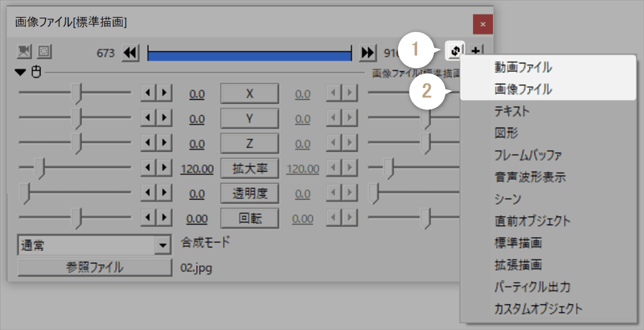Click the 透明度 button
The height and width of the screenshot is (330, 644).
(x=250, y=194)
